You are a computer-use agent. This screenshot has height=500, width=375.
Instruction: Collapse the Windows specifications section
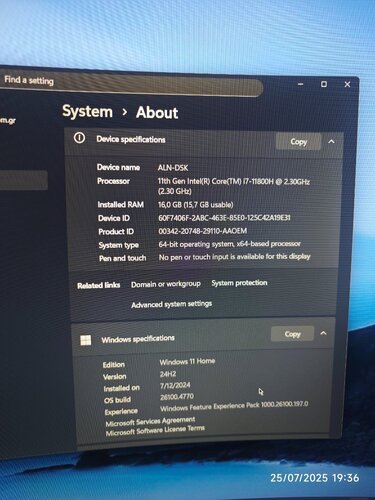coord(323,333)
